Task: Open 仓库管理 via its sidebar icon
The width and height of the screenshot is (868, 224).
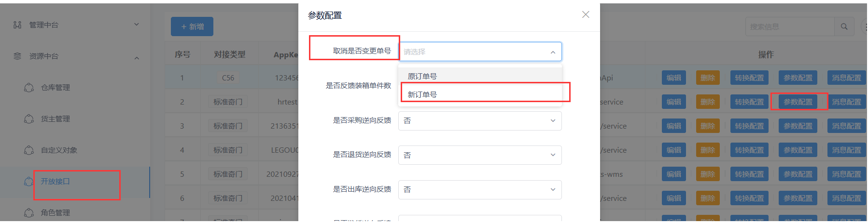Action: click(x=29, y=87)
